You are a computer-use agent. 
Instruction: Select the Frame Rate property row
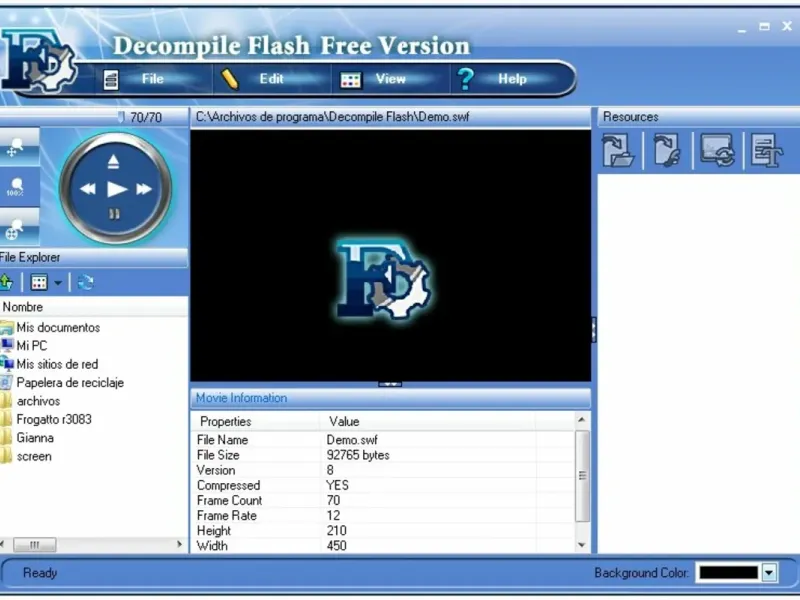pos(383,516)
